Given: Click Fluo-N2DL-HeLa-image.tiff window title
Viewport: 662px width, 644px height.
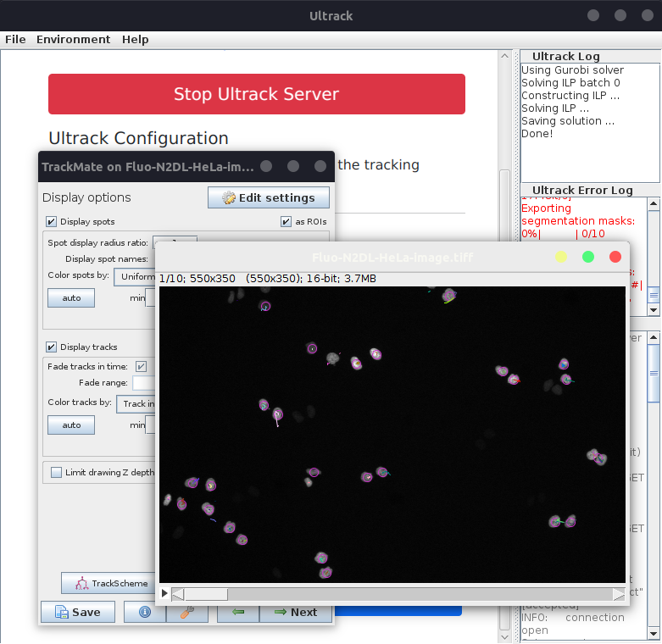Looking at the screenshot, I should pos(392,257).
